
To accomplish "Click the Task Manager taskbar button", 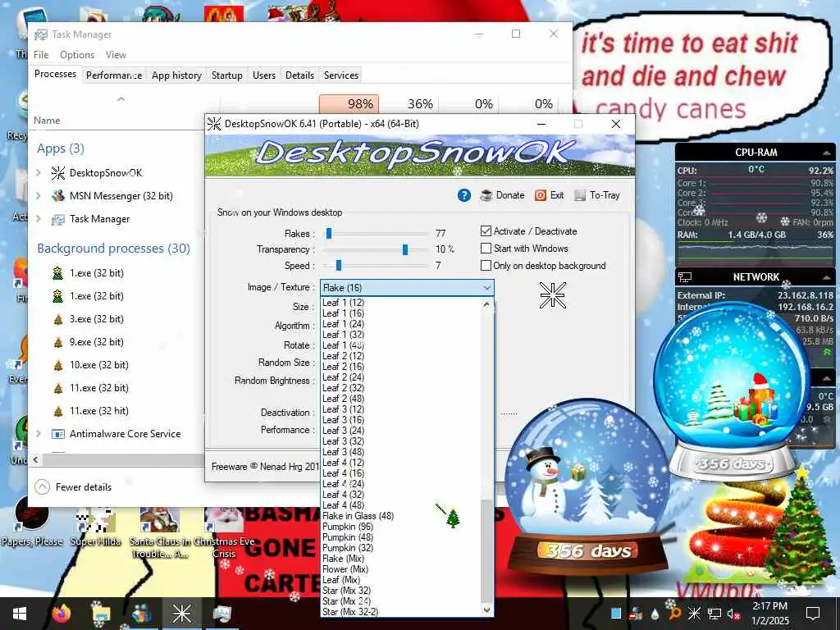I will point(221,614).
